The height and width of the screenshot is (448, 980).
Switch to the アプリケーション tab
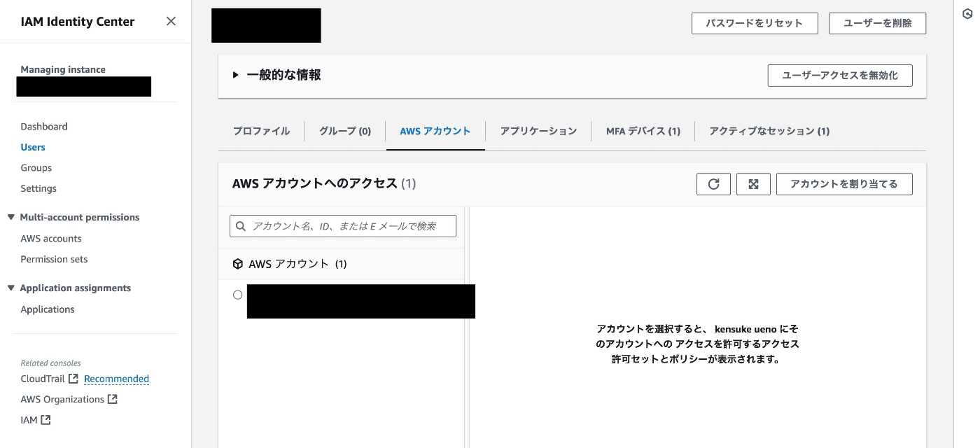[538, 131]
